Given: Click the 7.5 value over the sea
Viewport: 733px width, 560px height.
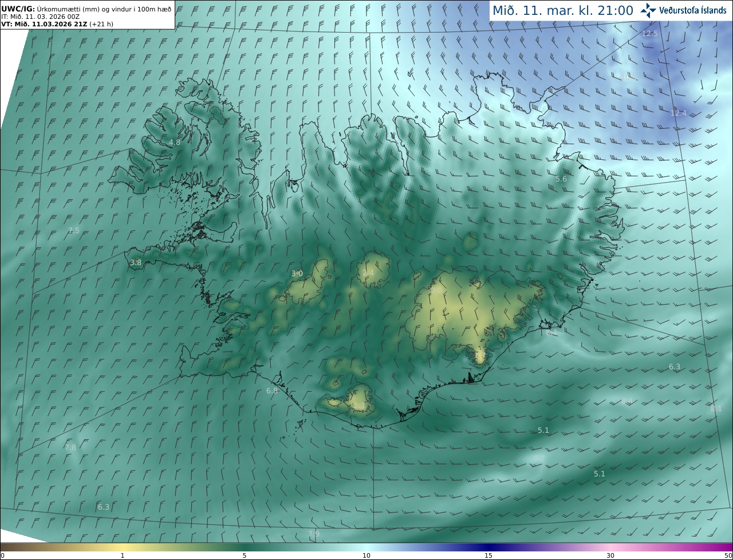Looking at the screenshot, I should pos(74,231).
